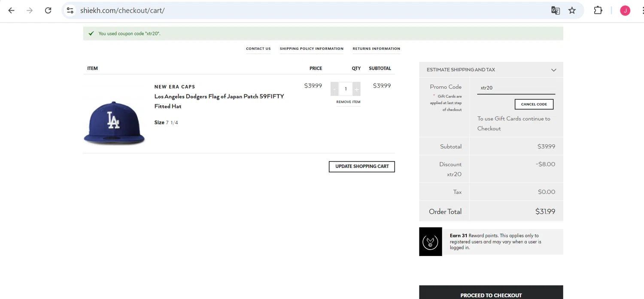The height and width of the screenshot is (299, 644).
Task: Click the Order Total $31.99 value
Action: click(x=545, y=212)
